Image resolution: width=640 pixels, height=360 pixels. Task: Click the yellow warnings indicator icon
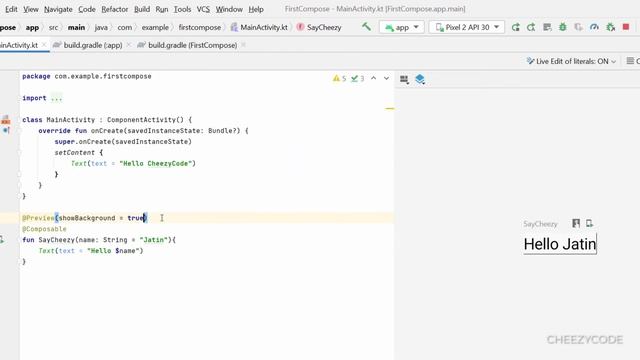[x=339, y=78]
